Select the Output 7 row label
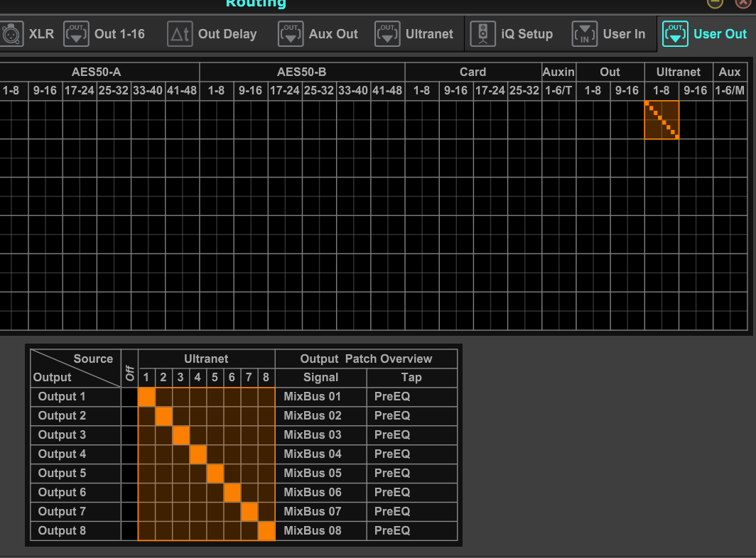 (76, 512)
